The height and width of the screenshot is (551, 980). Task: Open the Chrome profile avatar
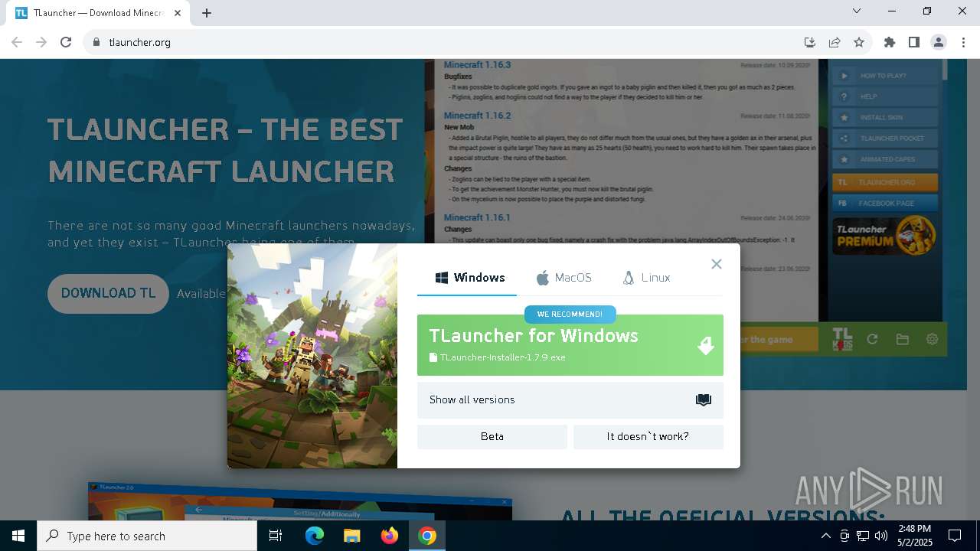pos(939,42)
